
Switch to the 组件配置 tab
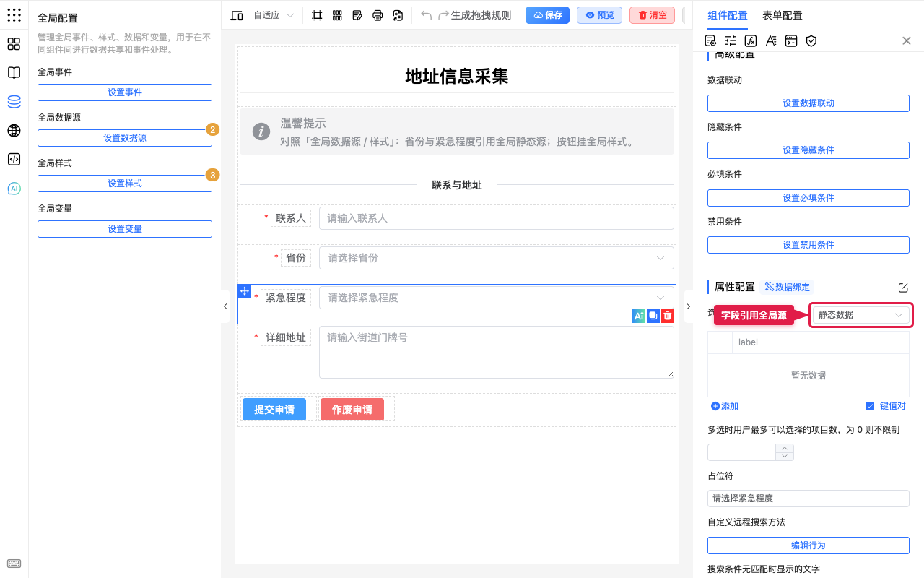pyautogui.click(x=728, y=15)
